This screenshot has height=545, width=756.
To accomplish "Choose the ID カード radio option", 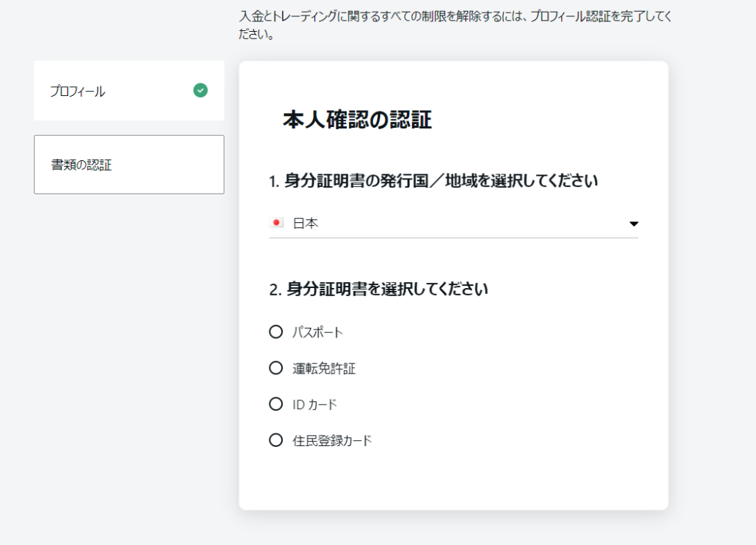I will 276,404.
